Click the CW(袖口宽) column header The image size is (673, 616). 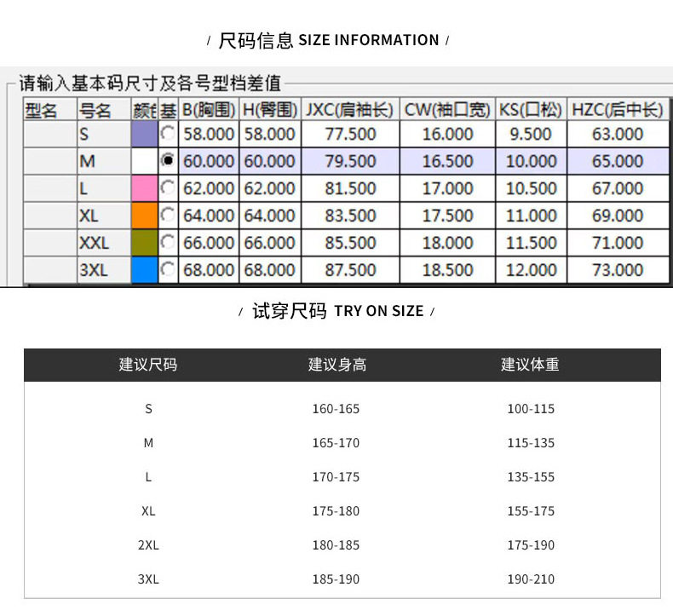tap(447, 110)
